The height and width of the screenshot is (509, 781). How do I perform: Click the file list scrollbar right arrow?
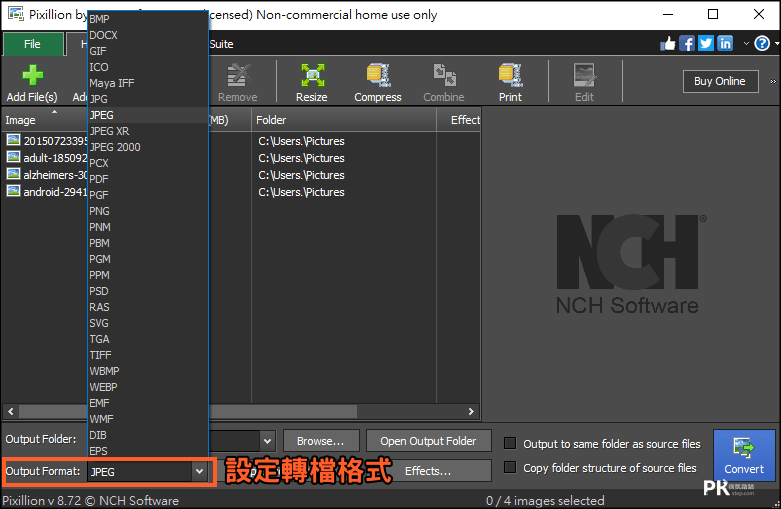point(471,411)
